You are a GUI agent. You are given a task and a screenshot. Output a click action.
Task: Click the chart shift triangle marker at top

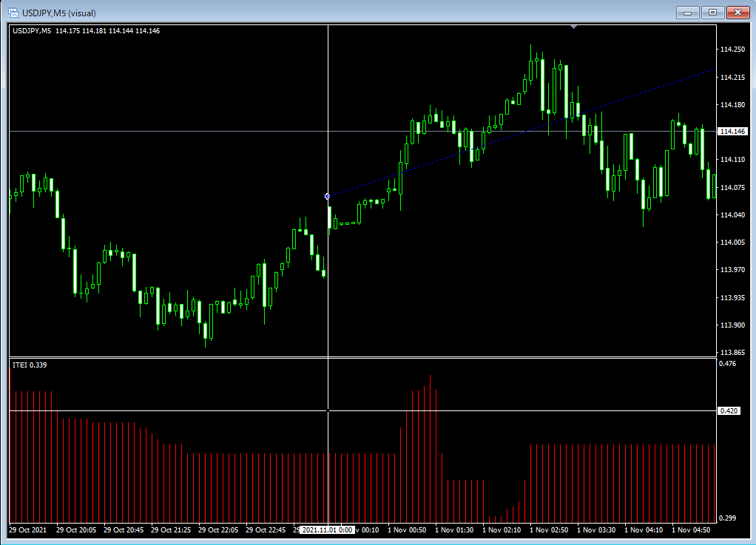(x=573, y=27)
